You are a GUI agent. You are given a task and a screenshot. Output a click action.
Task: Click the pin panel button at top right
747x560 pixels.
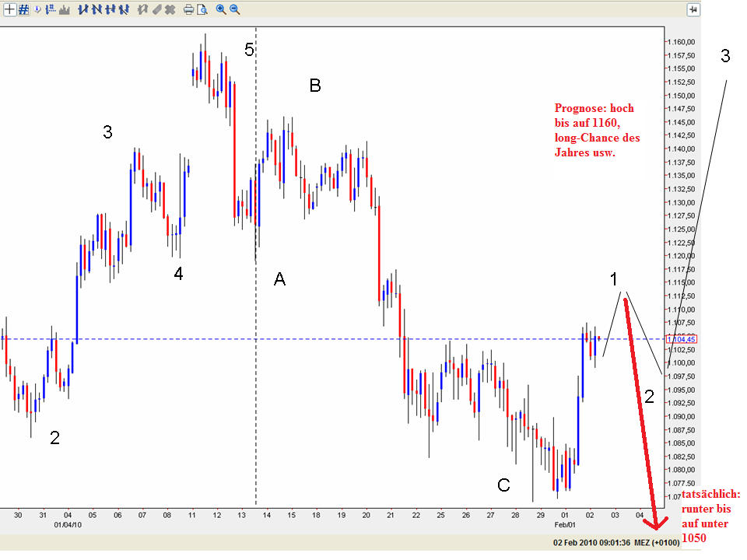(x=693, y=9)
